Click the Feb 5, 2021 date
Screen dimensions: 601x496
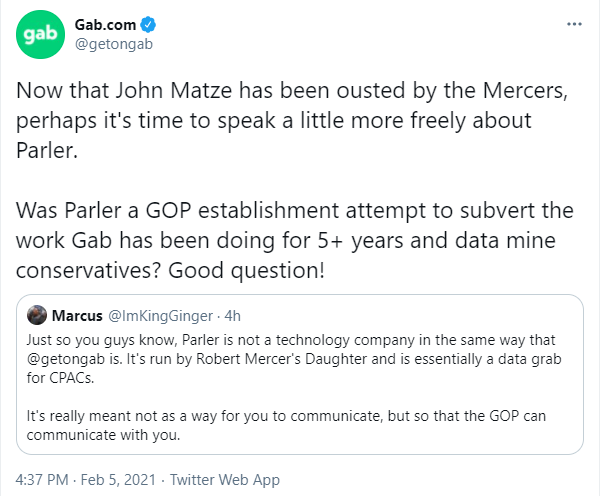(x=118, y=480)
